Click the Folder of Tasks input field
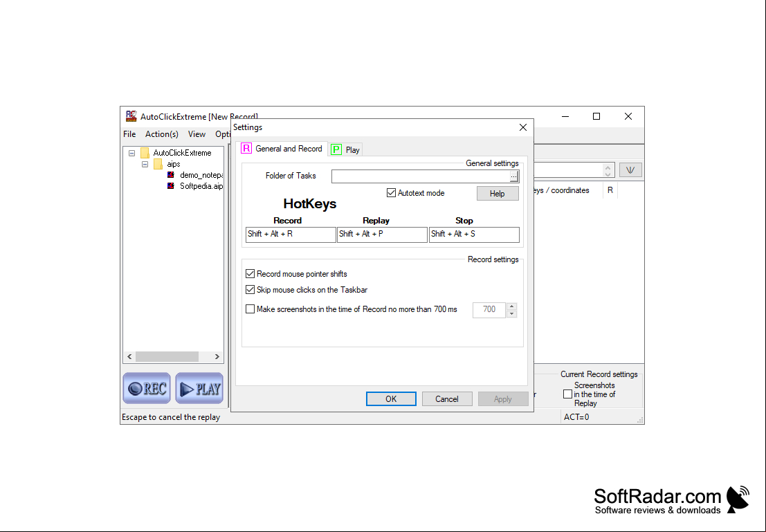Viewport: 766px width, 532px height. (421, 176)
